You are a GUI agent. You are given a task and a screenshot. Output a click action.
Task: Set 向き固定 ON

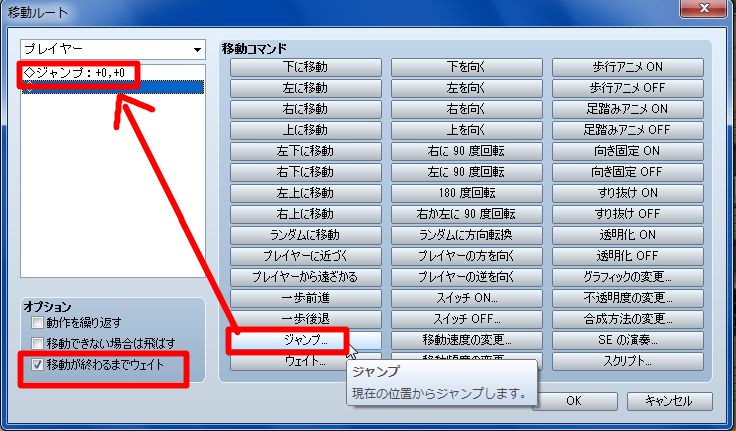(x=628, y=151)
